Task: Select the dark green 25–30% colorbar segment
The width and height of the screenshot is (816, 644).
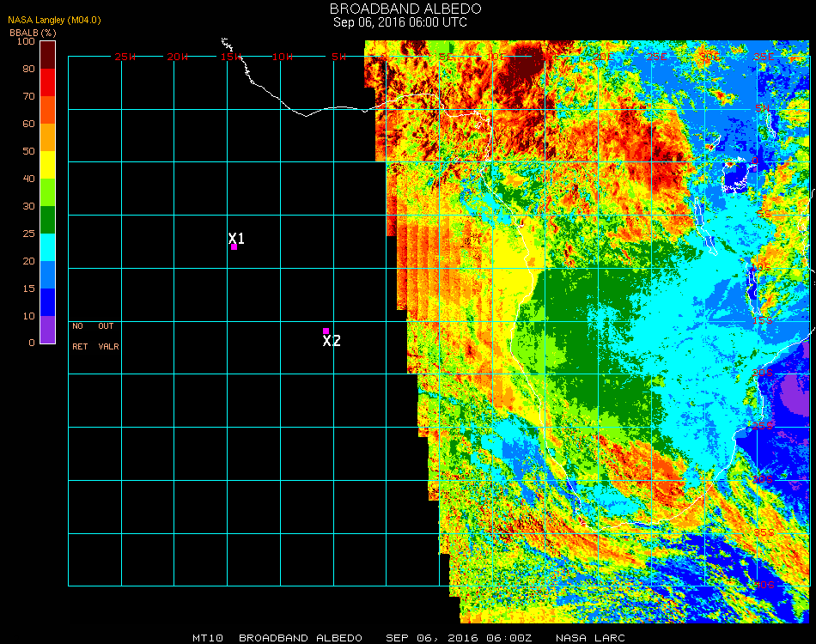Action: tap(48, 219)
